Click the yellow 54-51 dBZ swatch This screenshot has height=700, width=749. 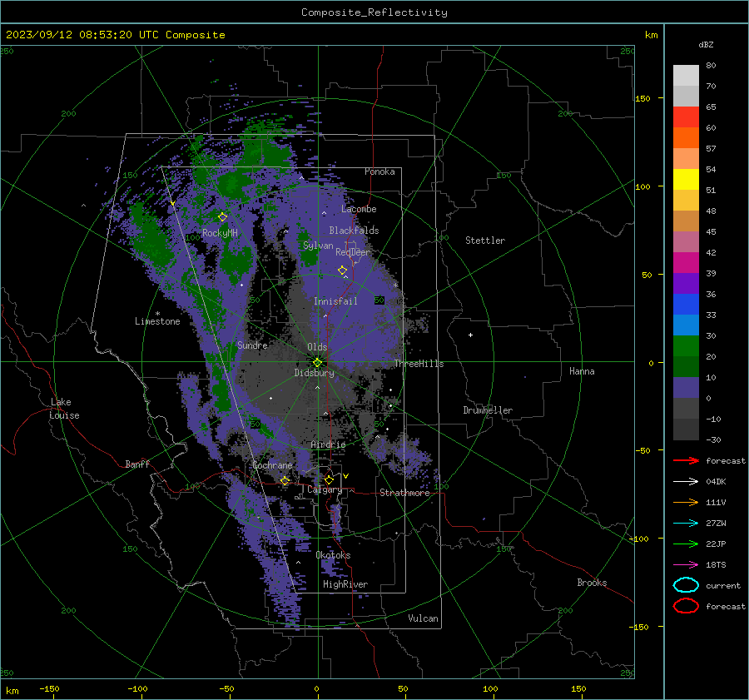686,180
